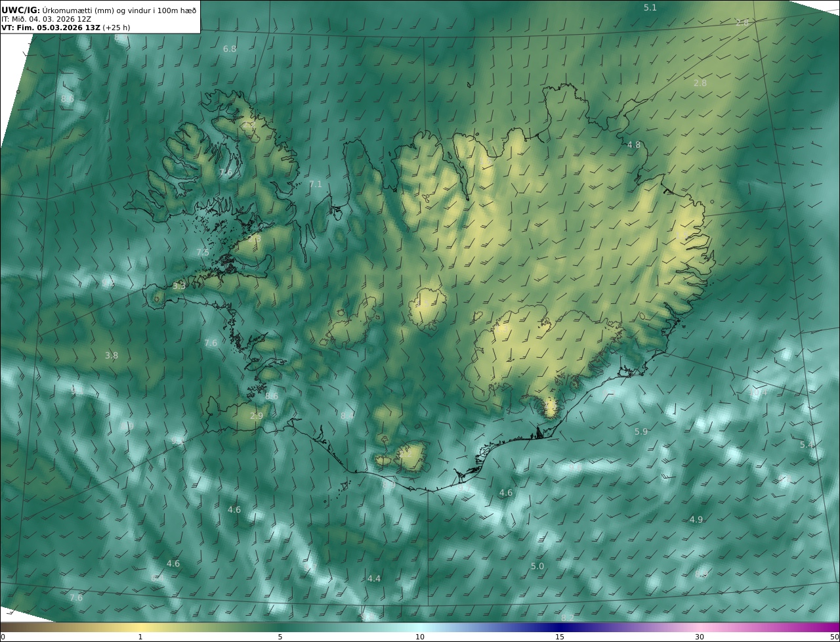Screen dimensions: 840x642
Task: Click the 'IT: Mið. 04. 03. 2026 12Z' line
Action: click(x=46, y=19)
